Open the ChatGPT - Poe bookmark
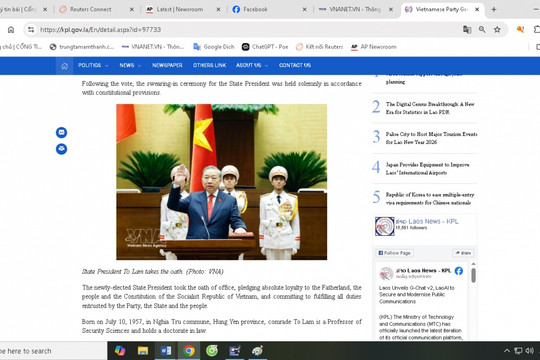The height and width of the screenshot is (360, 540). [265, 47]
